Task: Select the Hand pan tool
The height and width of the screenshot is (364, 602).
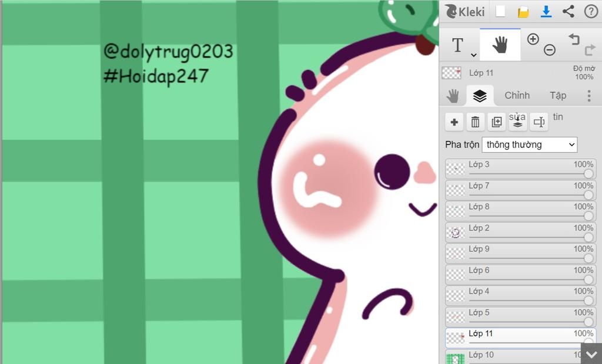Action: tap(500, 45)
